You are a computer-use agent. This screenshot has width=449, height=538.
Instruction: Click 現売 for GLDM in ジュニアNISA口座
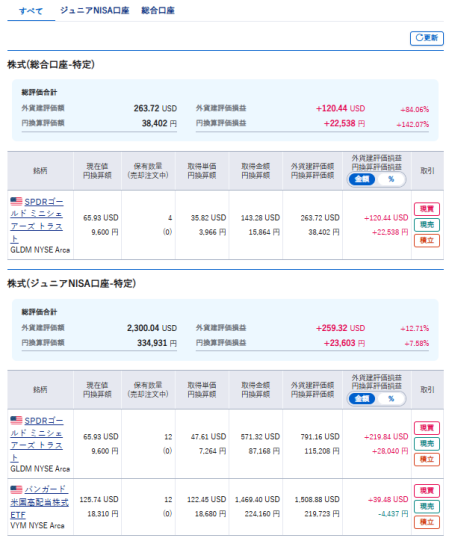[427, 444]
